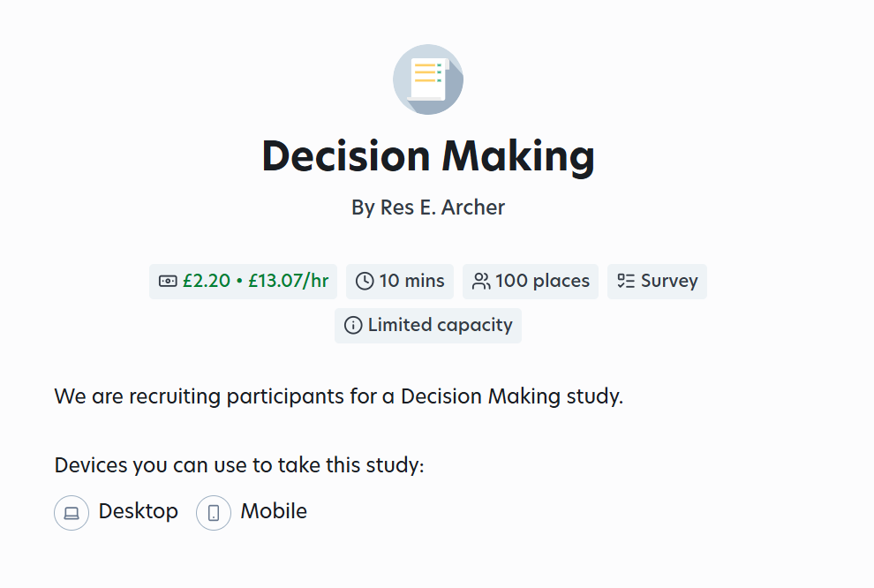Screen dimensions: 874x588
Task: Click the Decision Making title heading
Action: pos(428,156)
